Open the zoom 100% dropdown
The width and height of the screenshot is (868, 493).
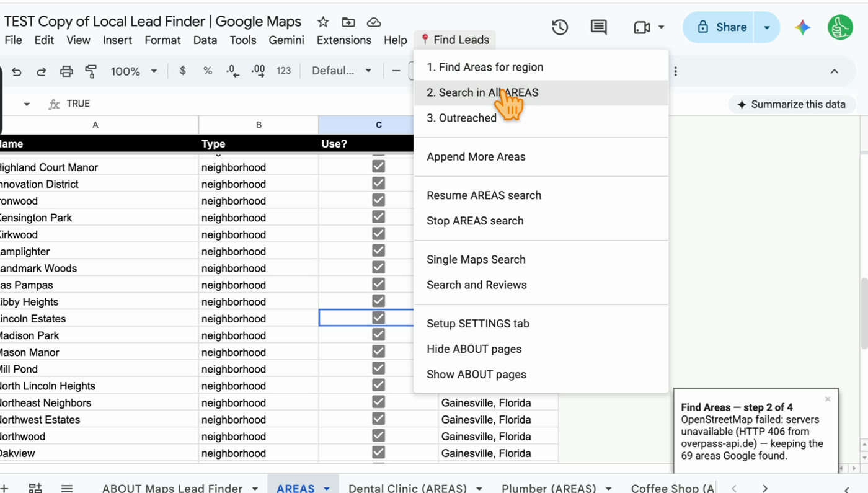coord(134,71)
